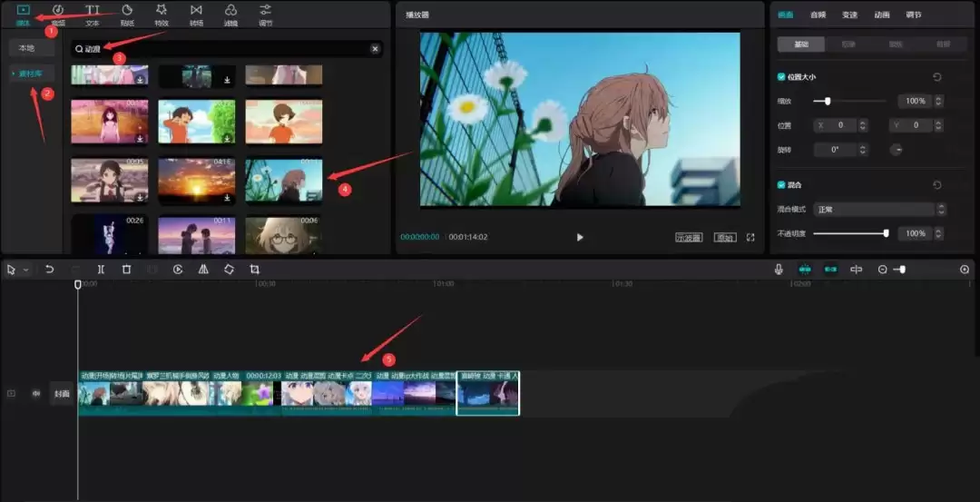Click the 封面 cover button on the track
Viewport: 980px width, 502px height.
click(x=62, y=393)
